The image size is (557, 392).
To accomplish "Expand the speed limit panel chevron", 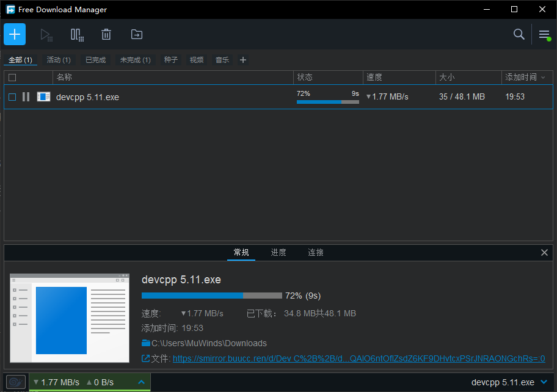I will click(x=141, y=382).
